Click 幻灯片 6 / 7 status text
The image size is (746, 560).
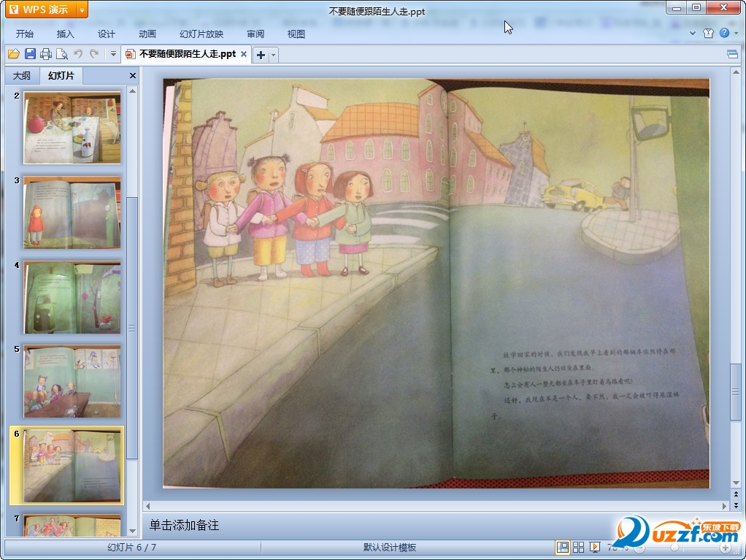(132, 548)
